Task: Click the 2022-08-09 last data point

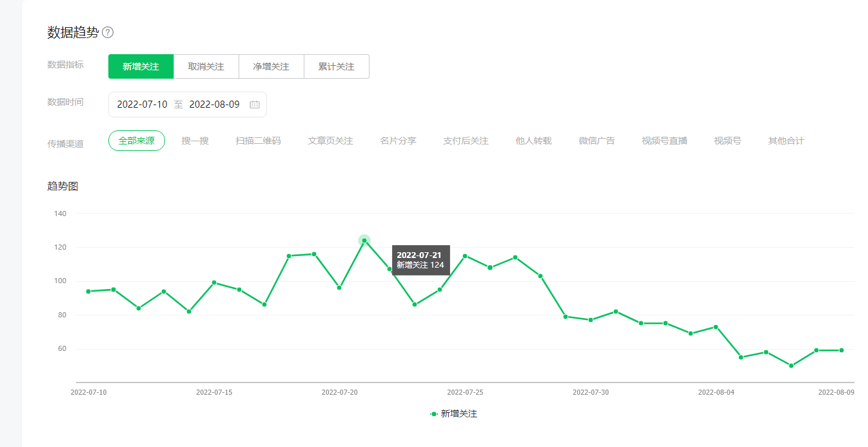Action: pyautogui.click(x=842, y=350)
